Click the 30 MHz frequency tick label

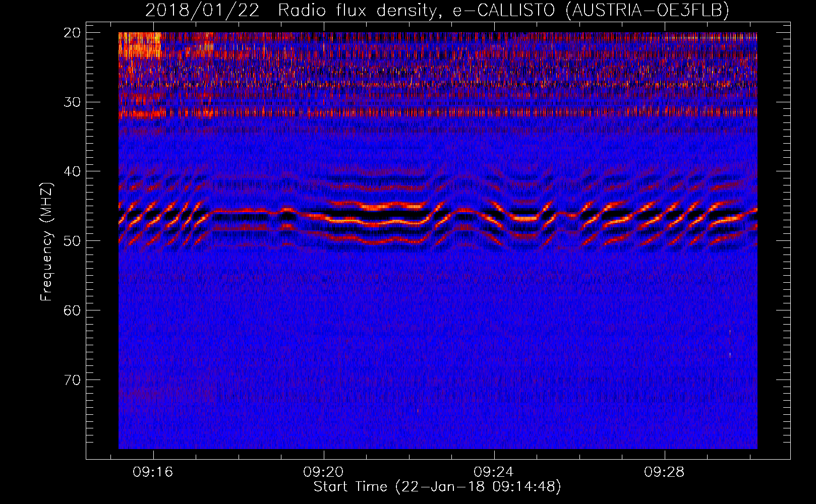[x=73, y=102]
